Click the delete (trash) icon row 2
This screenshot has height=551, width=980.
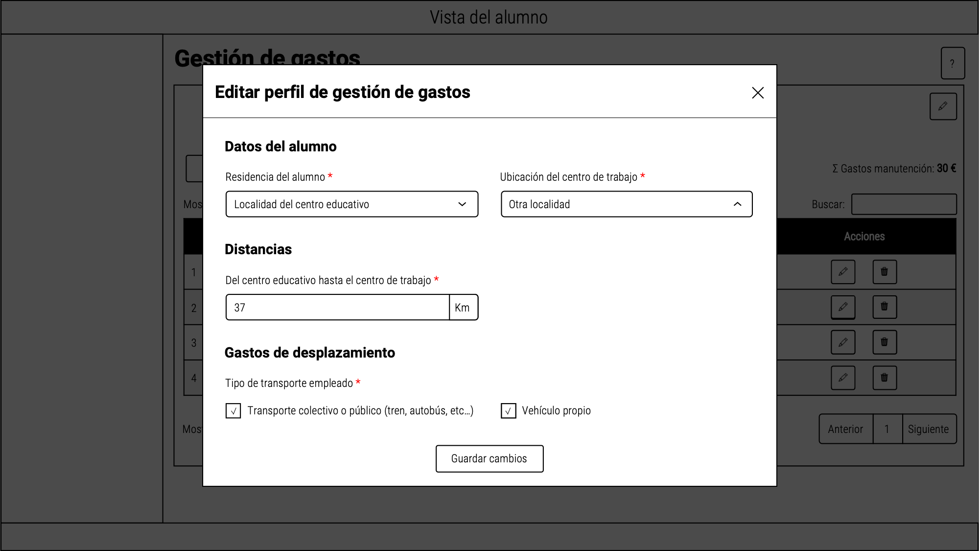(883, 307)
